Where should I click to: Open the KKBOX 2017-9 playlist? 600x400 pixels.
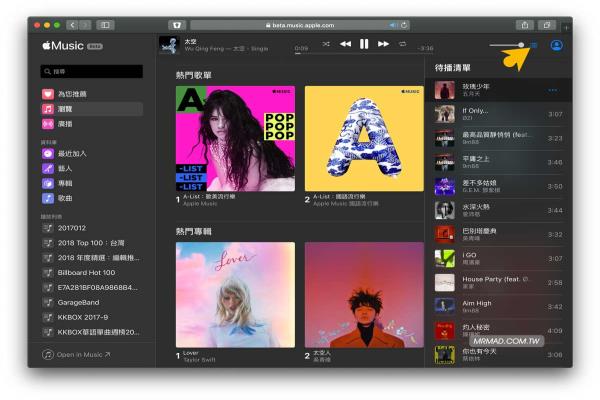pyautogui.click(x=92, y=317)
